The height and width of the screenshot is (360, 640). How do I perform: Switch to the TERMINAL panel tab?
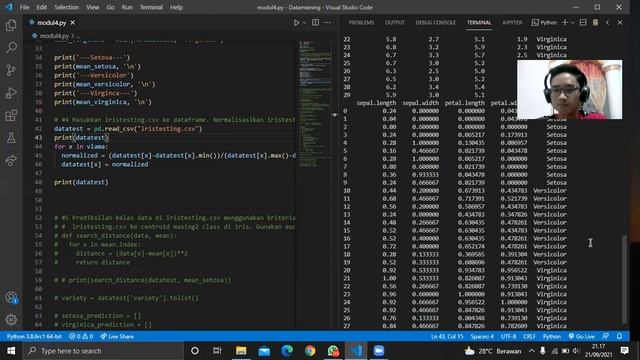tap(479, 22)
